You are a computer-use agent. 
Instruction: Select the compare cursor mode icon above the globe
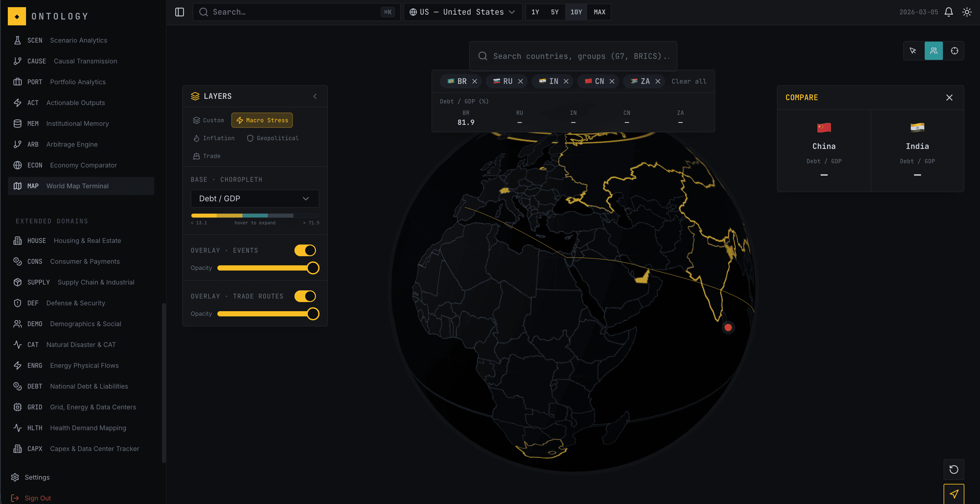(933, 50)
